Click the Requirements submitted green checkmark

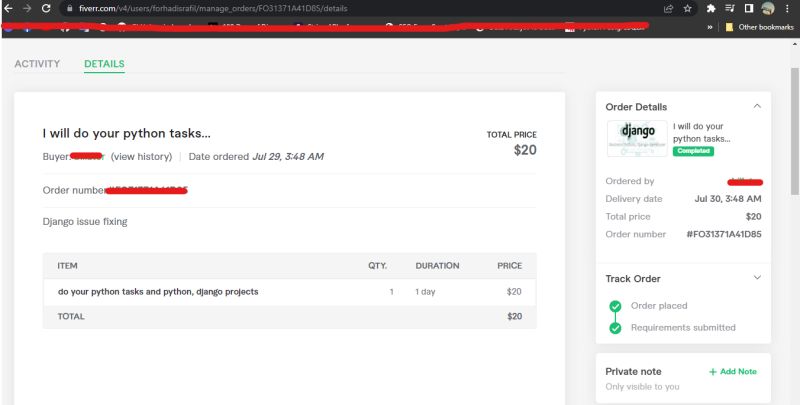point(615,328)
